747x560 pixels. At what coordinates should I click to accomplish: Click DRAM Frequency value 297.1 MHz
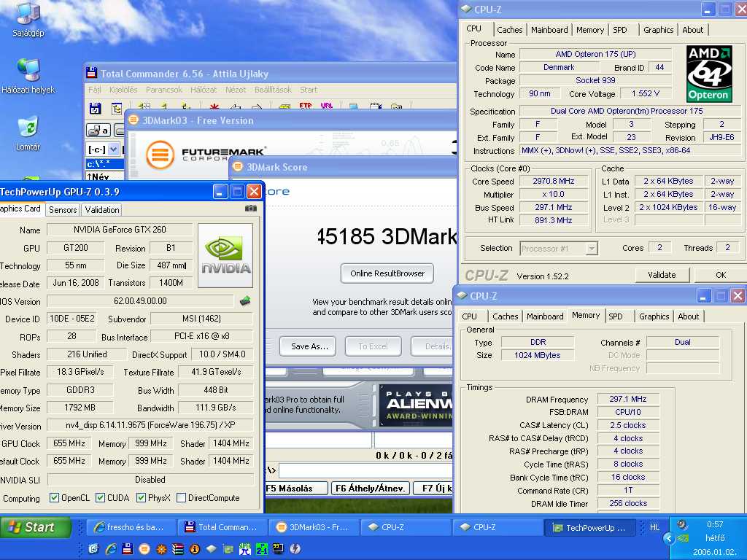(x=627, y=399)
